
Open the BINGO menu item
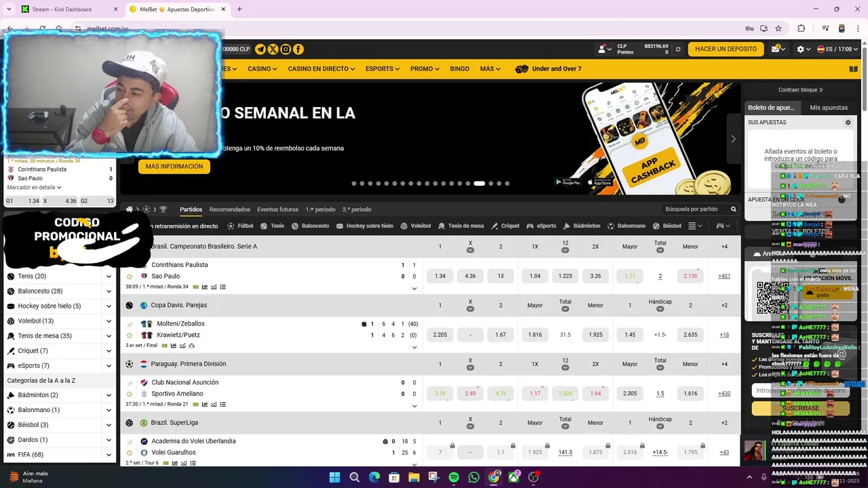point(459,68)
